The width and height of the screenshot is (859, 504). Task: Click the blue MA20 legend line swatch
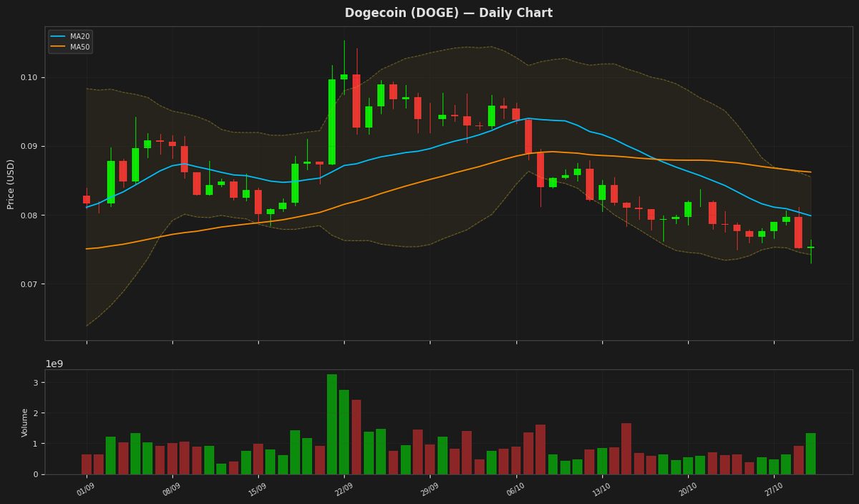pyautogui.click(x=58, y=36)
